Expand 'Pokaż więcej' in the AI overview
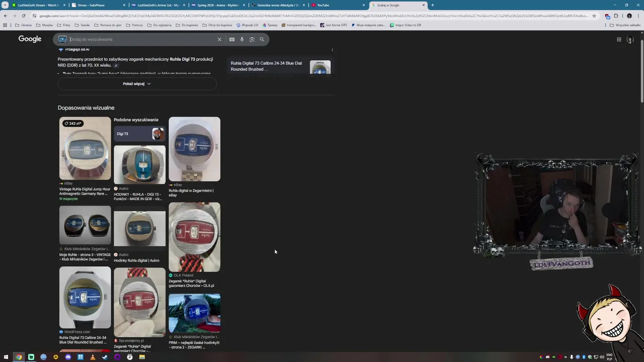 tap(137, 84)
